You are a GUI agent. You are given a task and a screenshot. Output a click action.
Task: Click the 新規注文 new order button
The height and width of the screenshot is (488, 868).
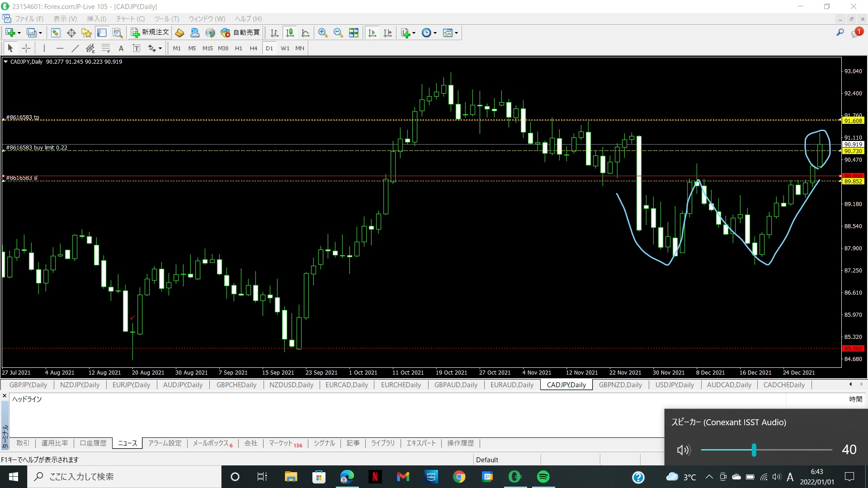[x=150, y=33]
